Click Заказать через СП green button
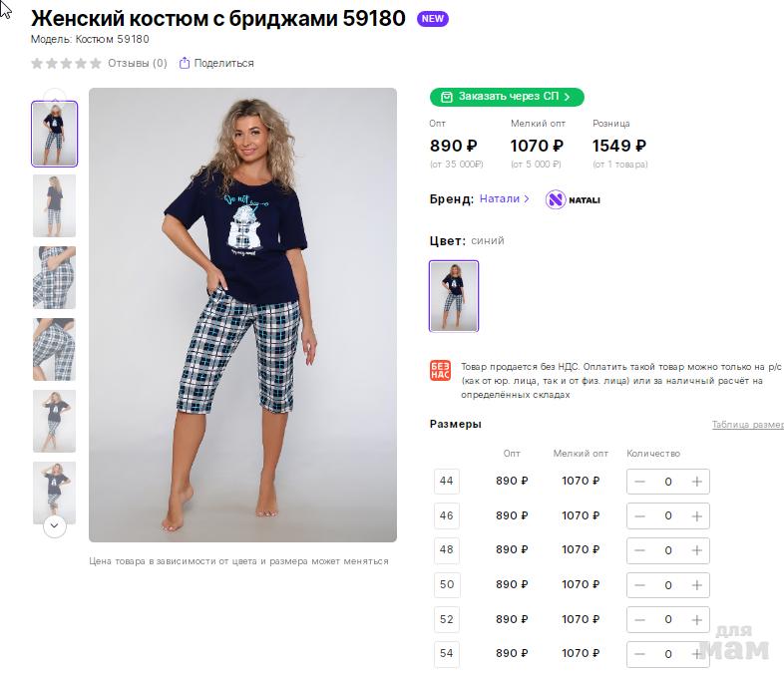The height and width of the screenshot is (674, 784). coord(507,97)
